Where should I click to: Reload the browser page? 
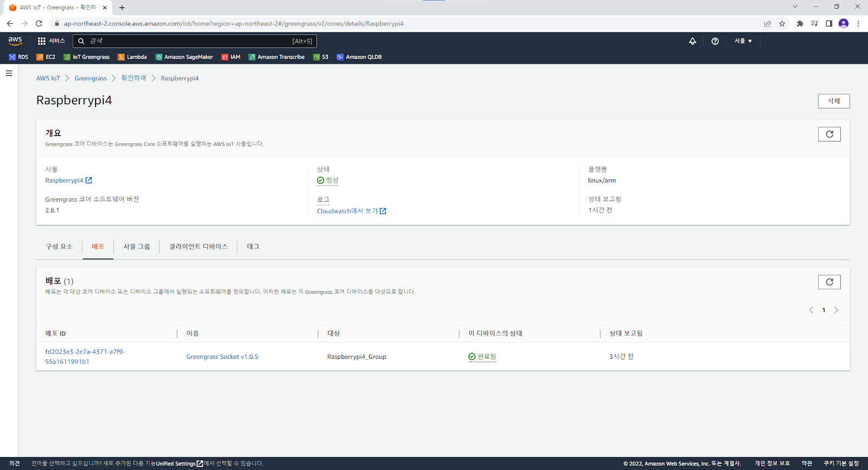pos(39,23)
